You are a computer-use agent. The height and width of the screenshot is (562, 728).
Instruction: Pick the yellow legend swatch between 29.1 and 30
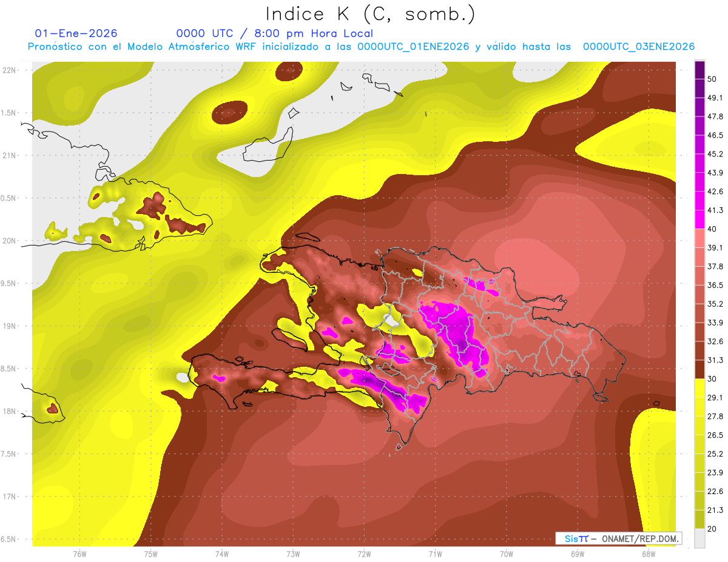(x=699, y=388)
